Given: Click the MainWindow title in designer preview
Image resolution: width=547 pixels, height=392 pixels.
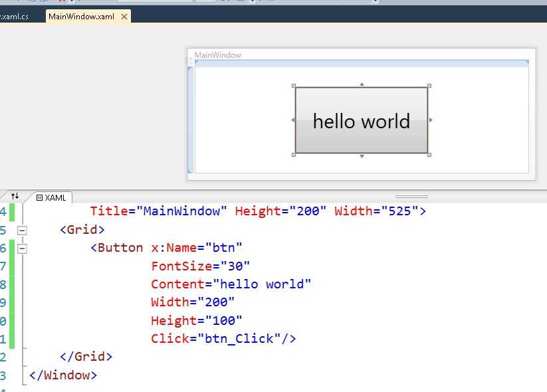Looking at the screenshot, I should [x=218, y=55].
